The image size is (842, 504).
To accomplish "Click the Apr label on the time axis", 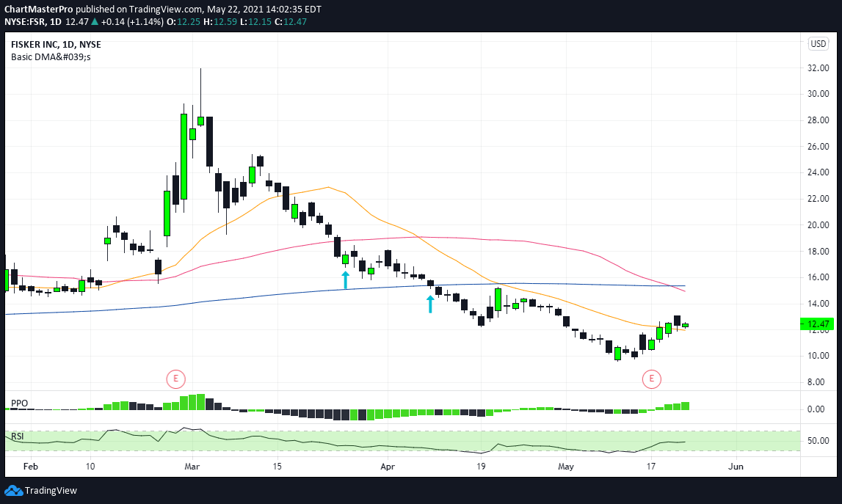I will pos(387,467).
